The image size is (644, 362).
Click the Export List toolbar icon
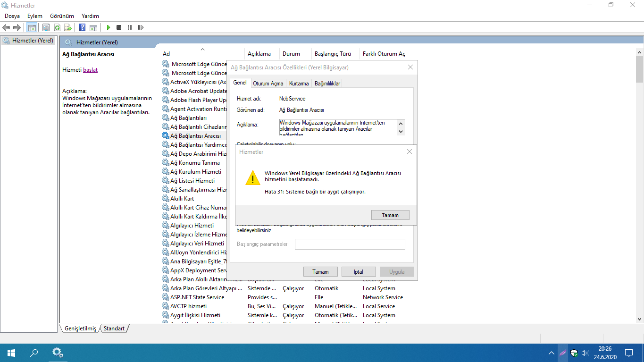pos(68,27)
